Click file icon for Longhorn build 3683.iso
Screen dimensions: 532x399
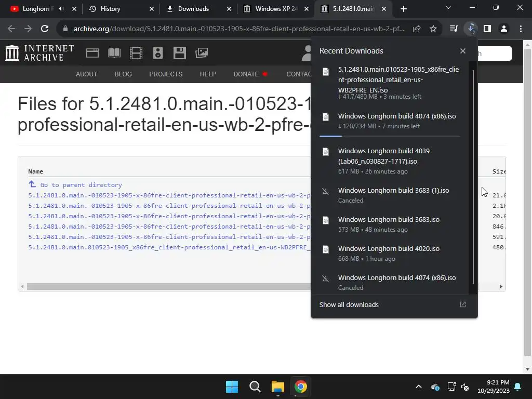pos(325,220)
